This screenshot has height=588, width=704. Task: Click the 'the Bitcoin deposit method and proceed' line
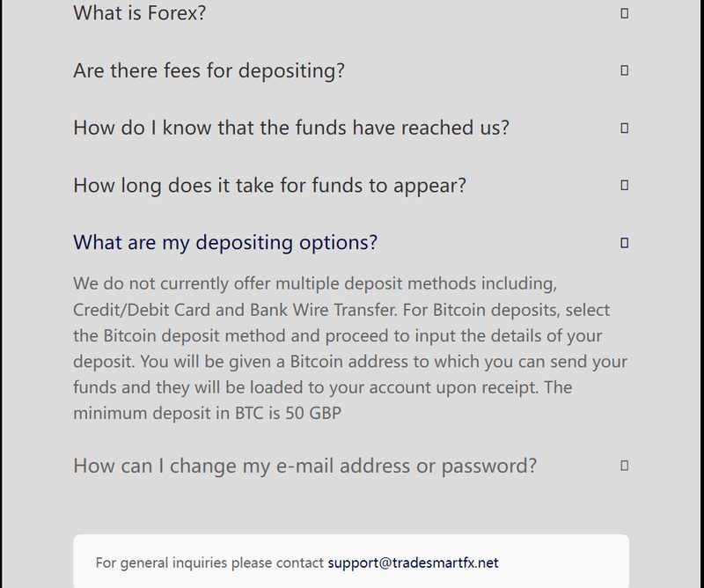pyautogui.click(x=337, y=335)
